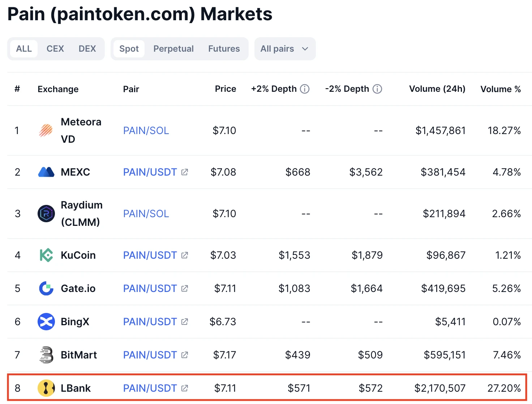
Task: Switch to the Futures tab
Action: pos(224,49)
